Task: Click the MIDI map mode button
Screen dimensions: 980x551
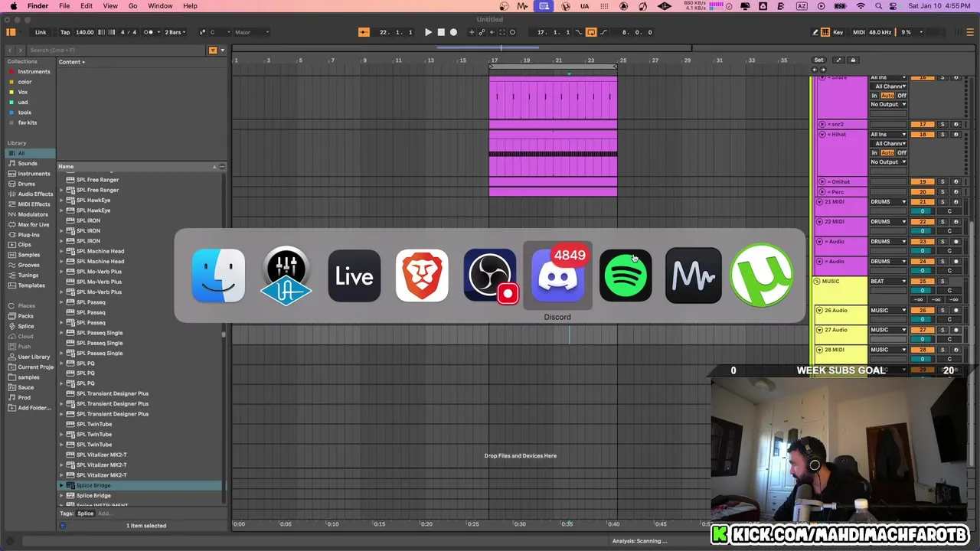Action: (859, 32)
